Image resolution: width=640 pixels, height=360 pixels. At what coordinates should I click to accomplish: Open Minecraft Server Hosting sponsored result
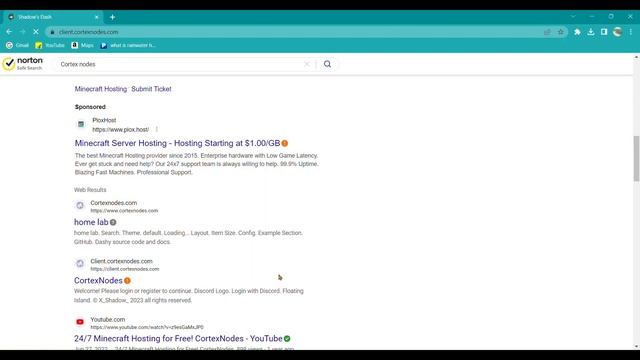pos(177,143)
